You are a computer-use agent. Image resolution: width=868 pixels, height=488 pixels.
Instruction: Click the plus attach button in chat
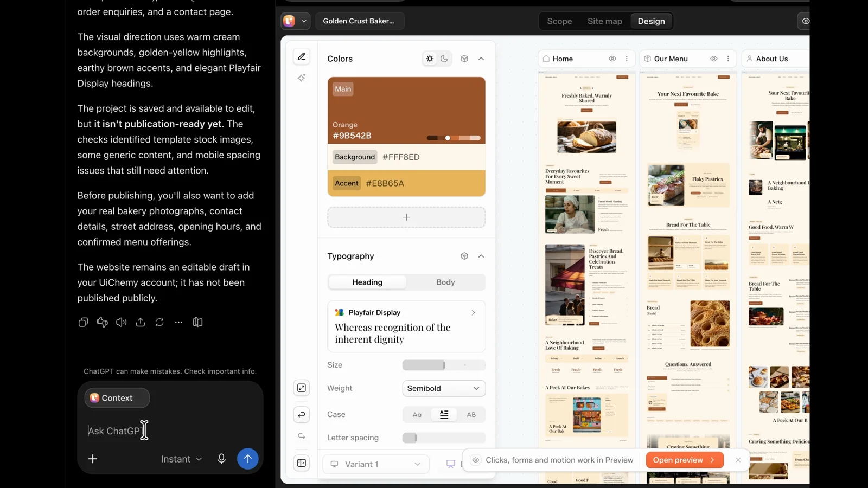pyautogui.click(x=93, y=459)
